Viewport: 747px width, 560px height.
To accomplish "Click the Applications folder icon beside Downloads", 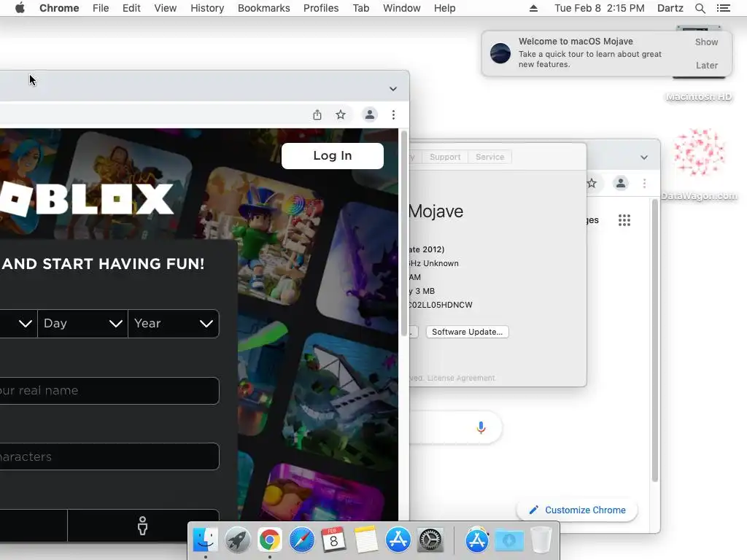I will [x=477, y=540].
